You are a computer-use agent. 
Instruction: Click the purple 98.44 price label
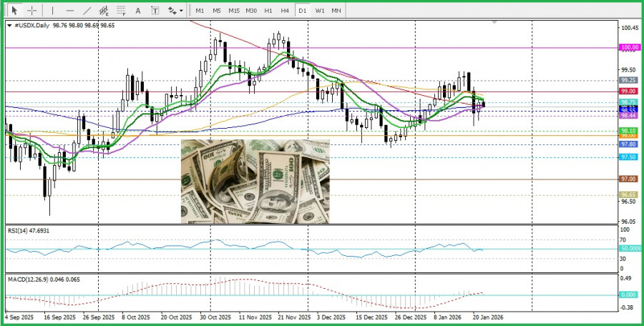629,117
